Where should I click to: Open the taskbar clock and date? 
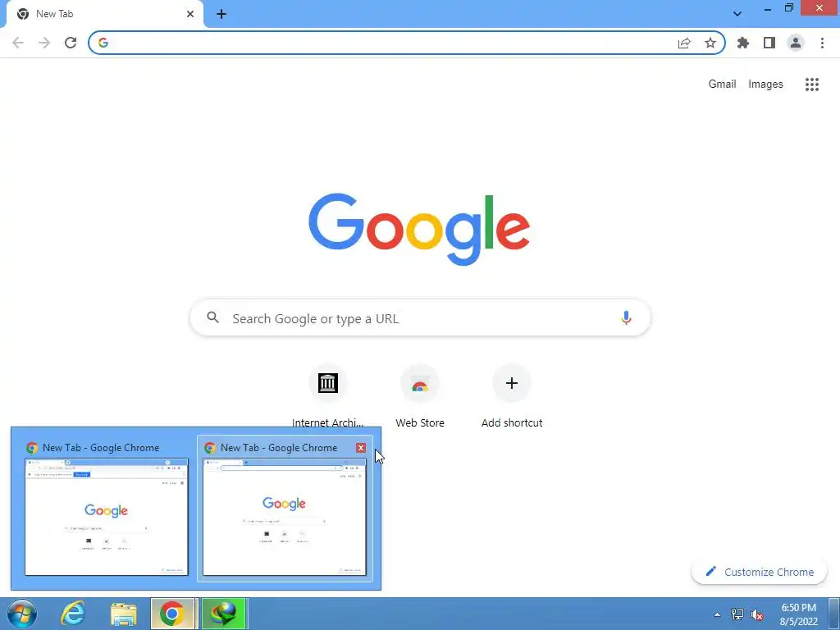[799, 614]
